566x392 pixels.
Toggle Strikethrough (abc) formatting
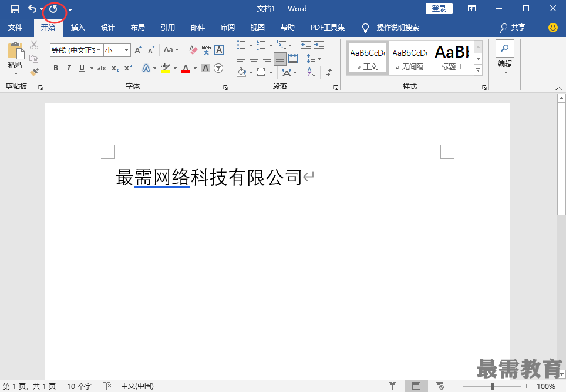[102, 68]
